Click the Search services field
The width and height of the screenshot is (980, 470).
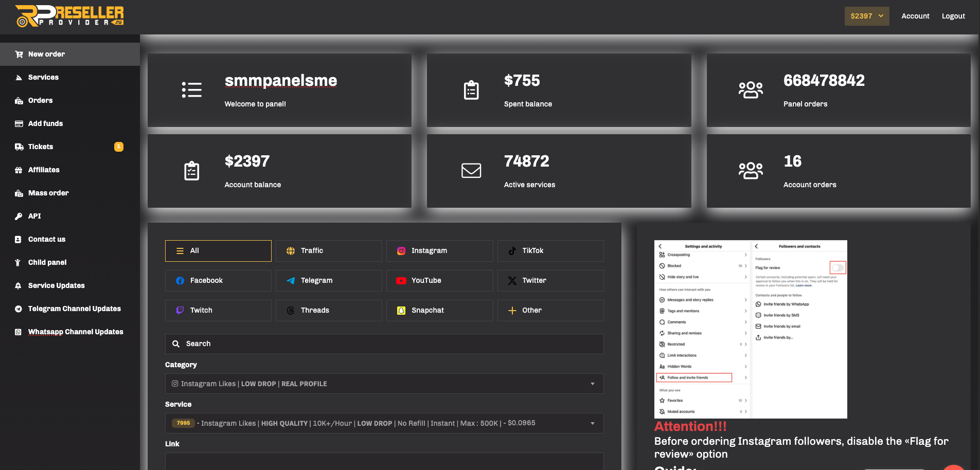pyautogui.click(x=384, y=344)
